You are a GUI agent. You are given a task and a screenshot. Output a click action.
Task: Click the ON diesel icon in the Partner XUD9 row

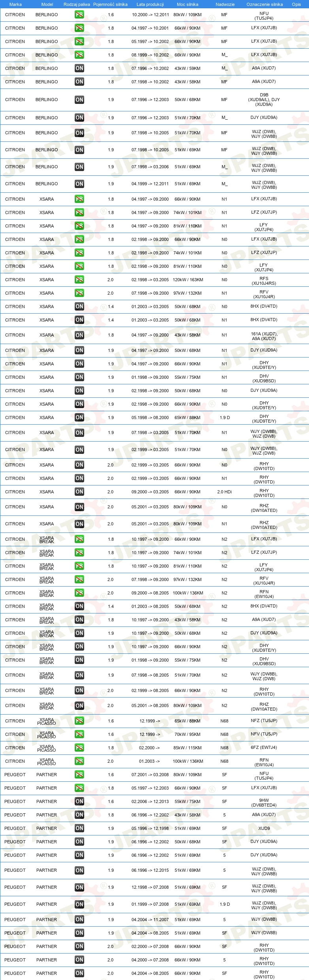[79, 828]
